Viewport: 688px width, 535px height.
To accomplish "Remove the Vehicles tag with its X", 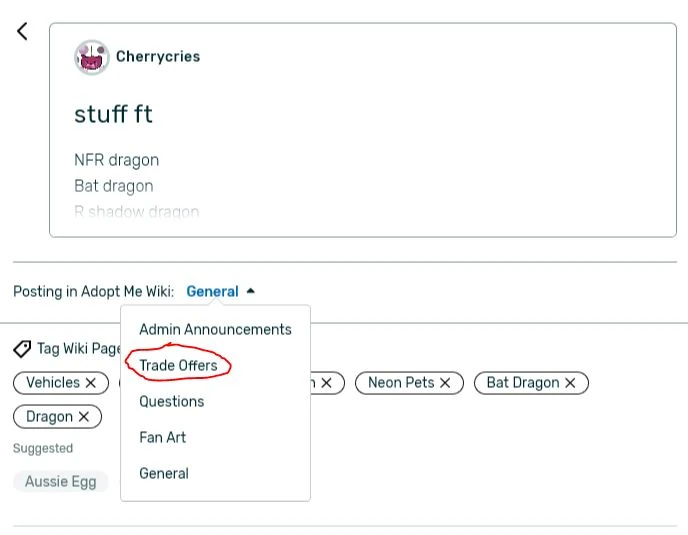I will click(91, 383).
